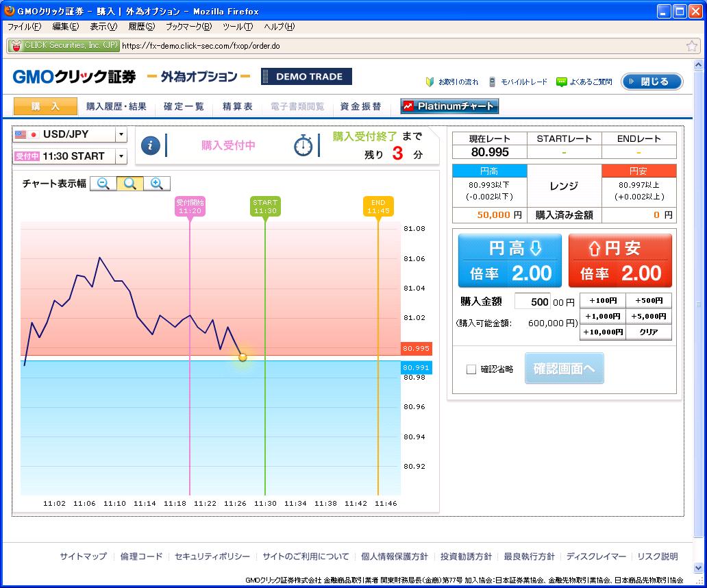The height and width of the screenshot is (588, 707).
Task: Click the page scrollbar down arrow
Action: (698, 568)
